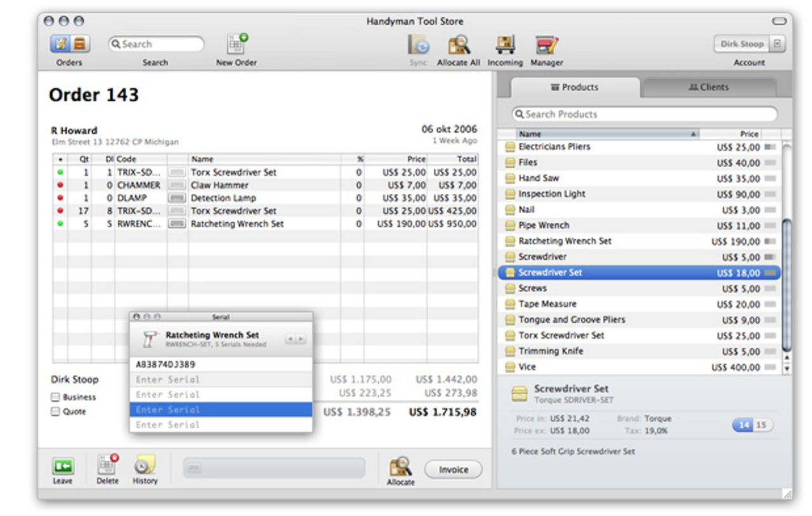Delete the order using Delete icon
812x516 pixels.
(x=108, y=465)
